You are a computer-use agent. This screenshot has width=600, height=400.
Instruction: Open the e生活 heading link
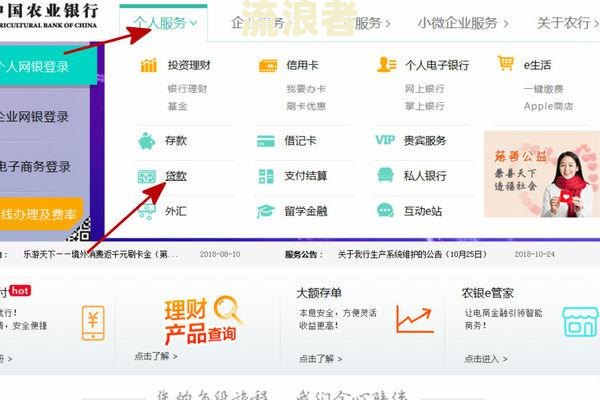pos(537,65)
